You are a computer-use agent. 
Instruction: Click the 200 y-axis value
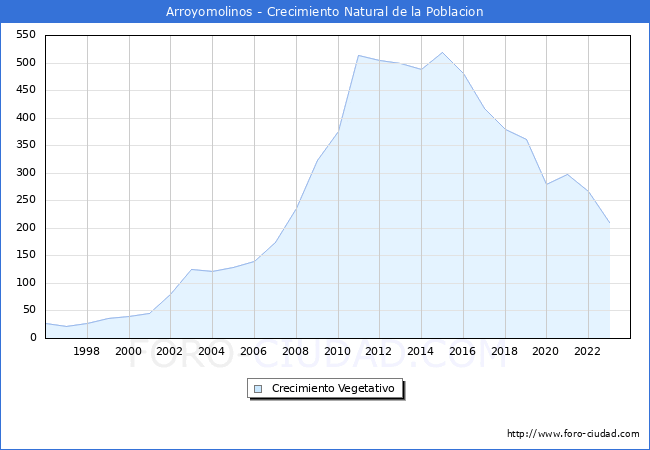(x=26, y=227)
